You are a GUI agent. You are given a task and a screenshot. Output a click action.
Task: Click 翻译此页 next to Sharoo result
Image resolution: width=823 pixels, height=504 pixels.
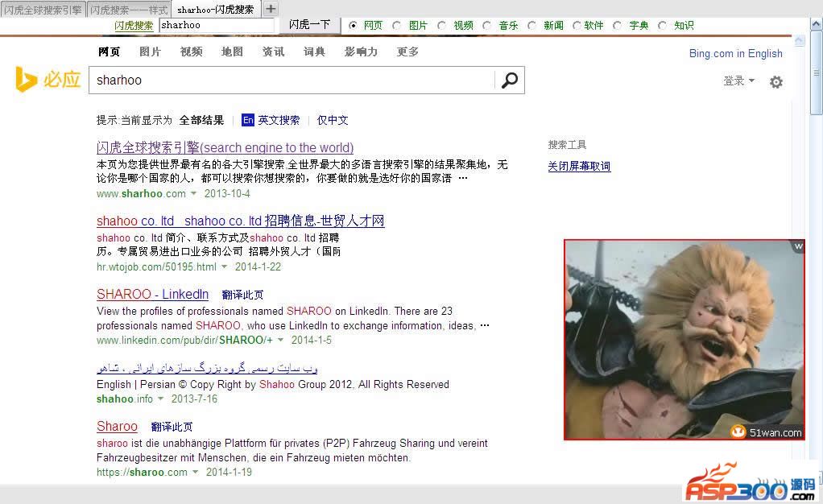pos(172,427)
